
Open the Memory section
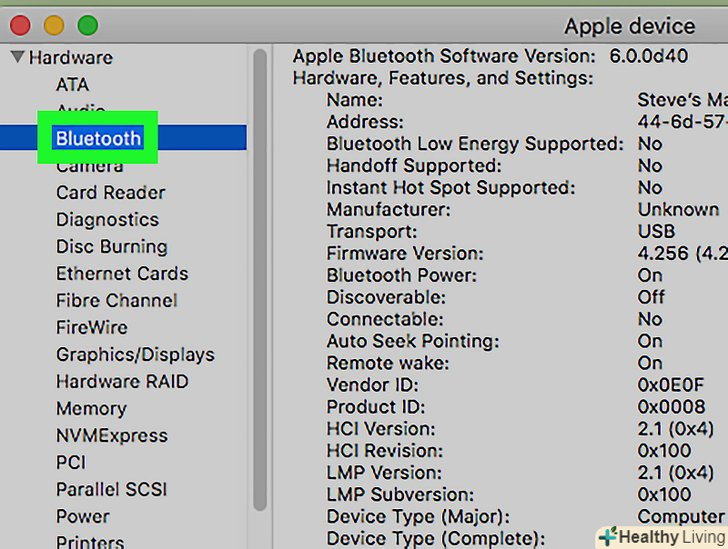(91, 408)
